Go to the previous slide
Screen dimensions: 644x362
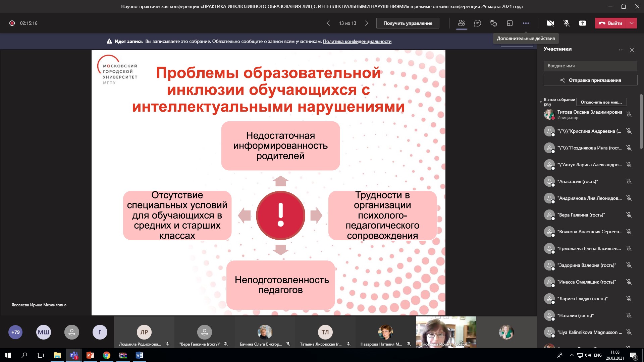coord(328,23)
